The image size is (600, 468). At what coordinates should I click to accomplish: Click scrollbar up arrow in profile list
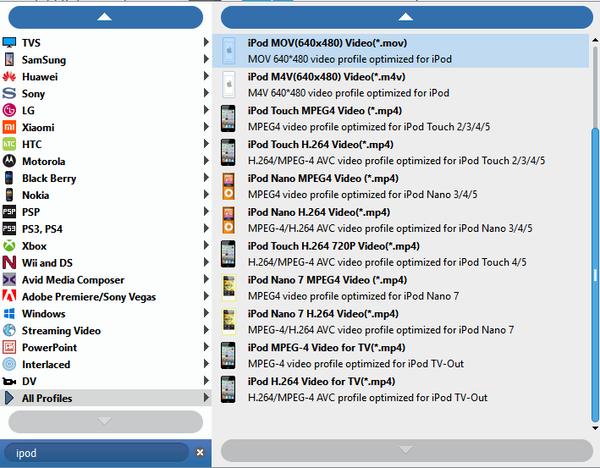(595, 40)
